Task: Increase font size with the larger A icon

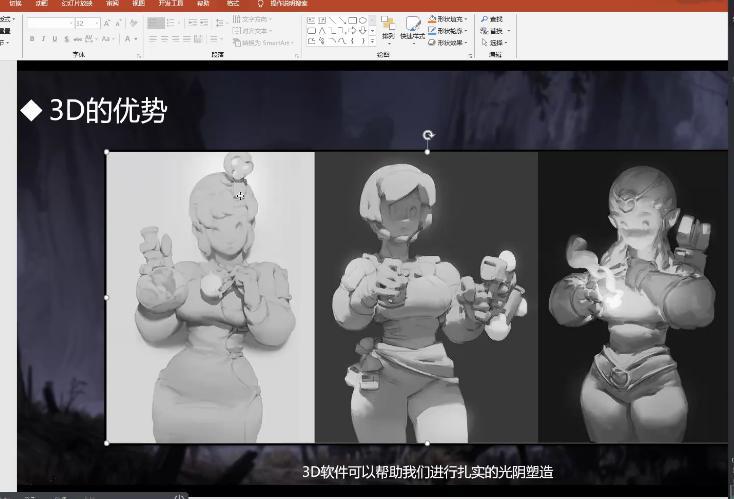Action: (x=107, y=23)
